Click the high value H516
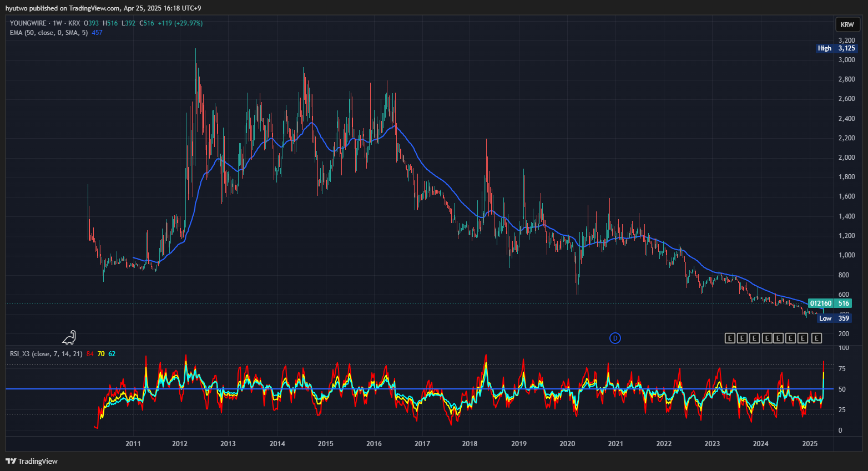 pos(110,23)
